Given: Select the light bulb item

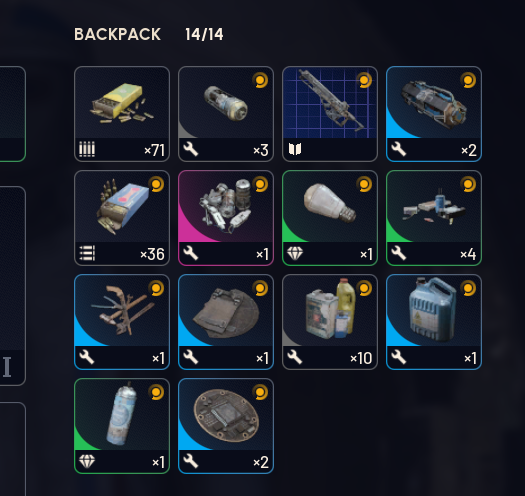Looking at the screenshot, I should (330, 218).
